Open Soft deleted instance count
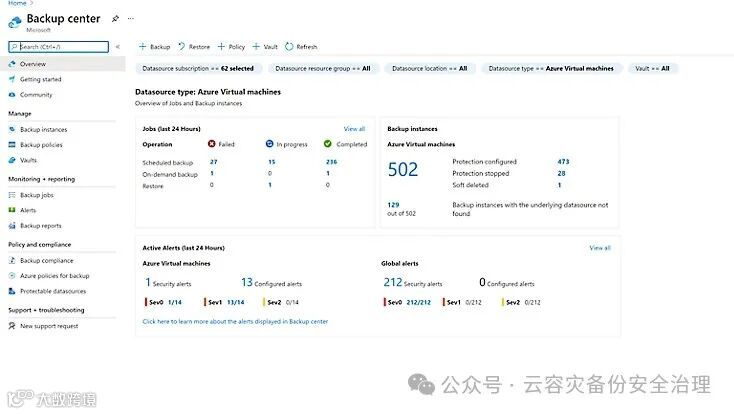This screenshot has height=414, width=734. [559, 185]
